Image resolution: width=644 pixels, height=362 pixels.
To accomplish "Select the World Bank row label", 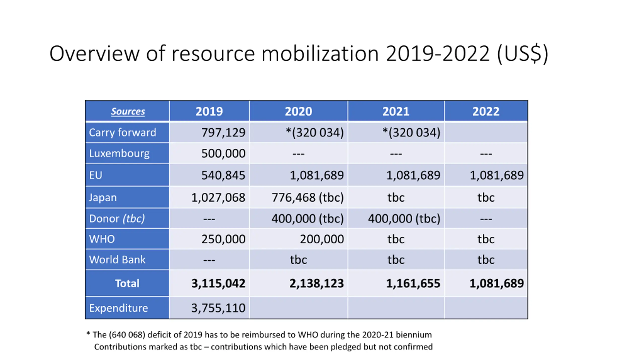I will click(117, 260).
